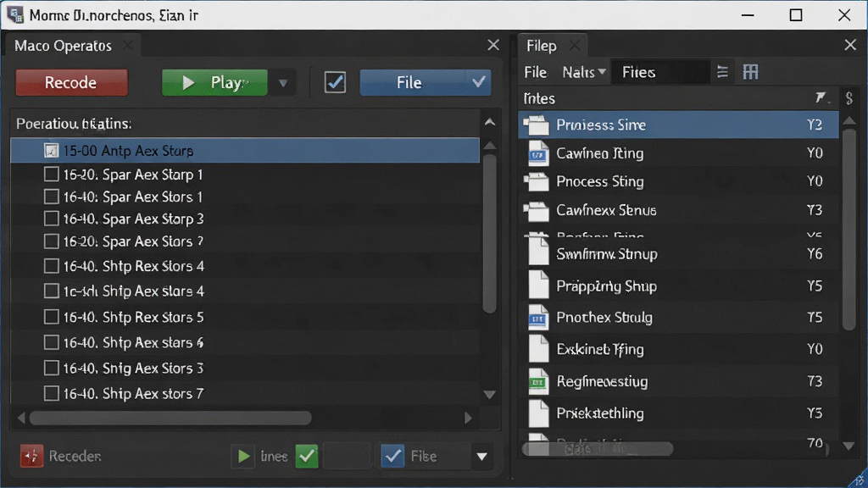Click the Cawfneo Jting file icon
Viewport: 868px width, 488px height.
(x=538, y=153)
